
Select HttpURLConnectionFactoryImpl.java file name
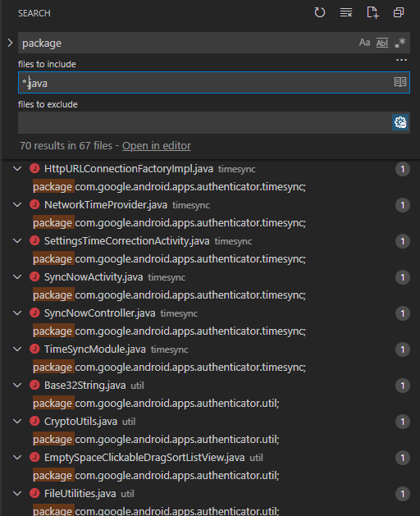click(129, 169)
